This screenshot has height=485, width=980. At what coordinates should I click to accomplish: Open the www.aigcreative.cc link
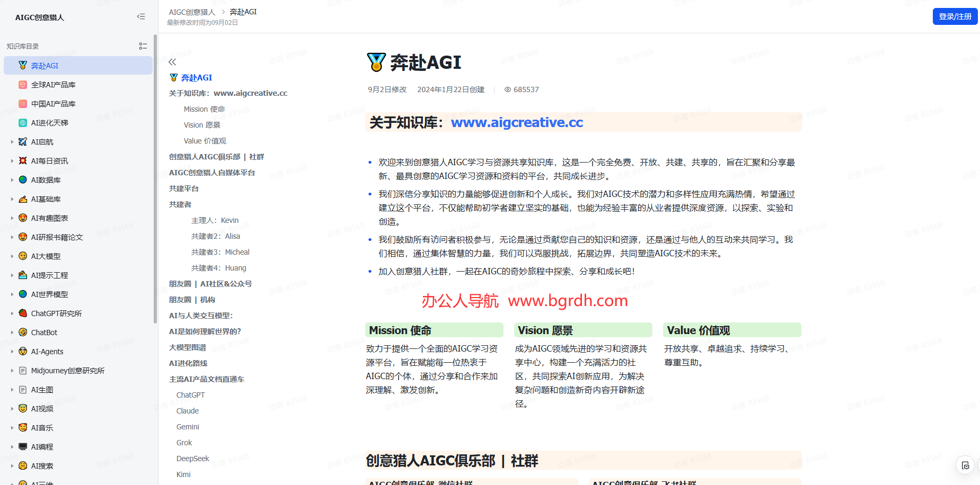pos(517,122)
